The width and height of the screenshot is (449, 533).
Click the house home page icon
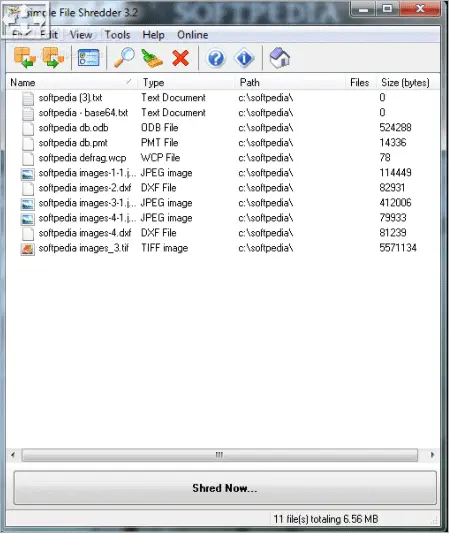coord(279,58)
